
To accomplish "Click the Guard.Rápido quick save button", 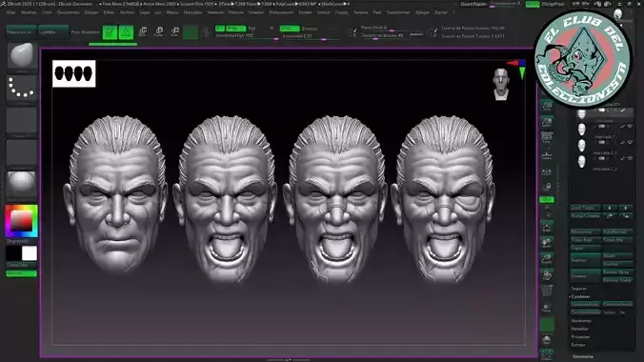I will coord(473,4).
